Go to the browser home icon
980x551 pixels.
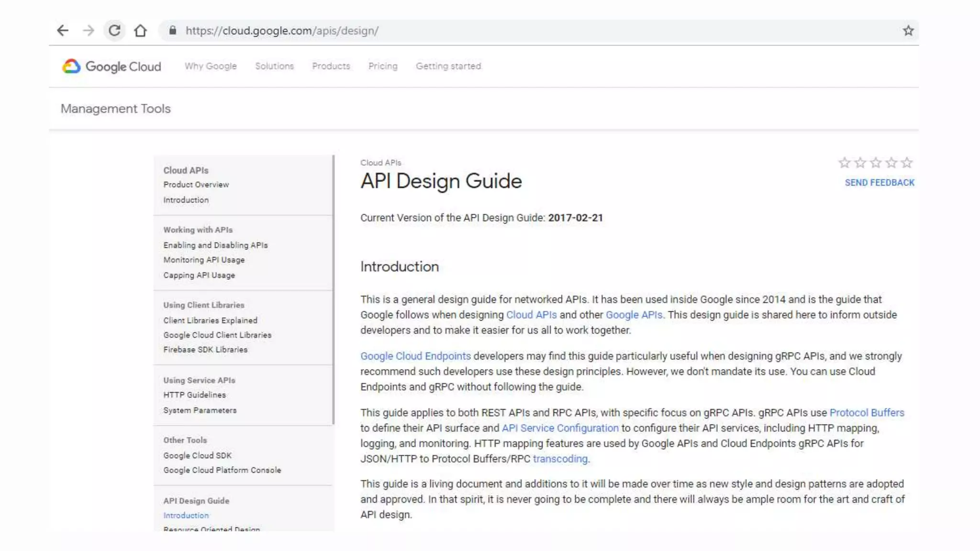click(x=140, y=31)
